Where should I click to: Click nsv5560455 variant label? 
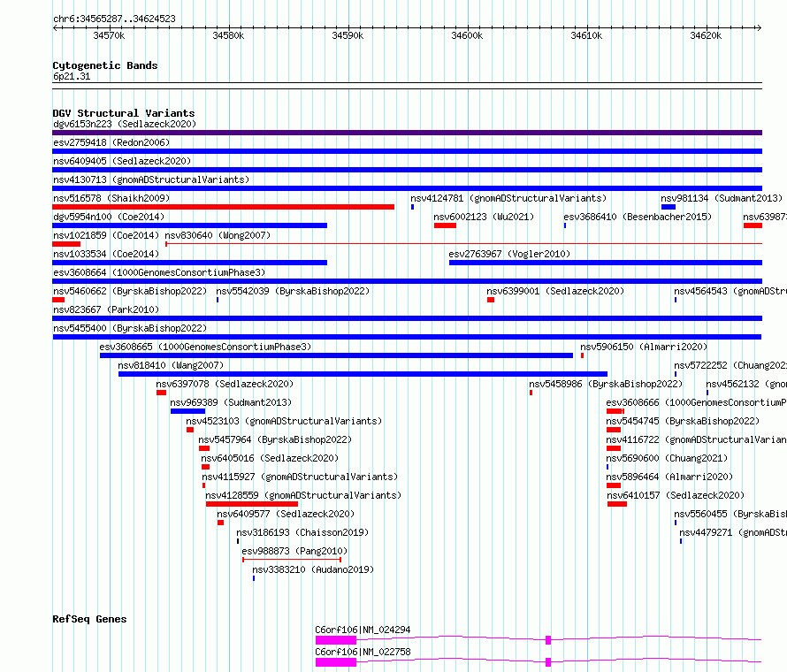730,514
